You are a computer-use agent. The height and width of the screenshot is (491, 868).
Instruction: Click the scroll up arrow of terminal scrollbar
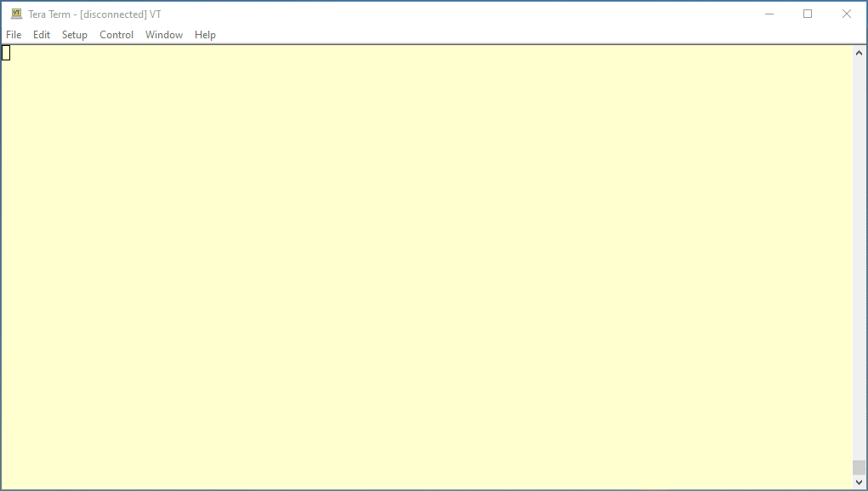859,54
